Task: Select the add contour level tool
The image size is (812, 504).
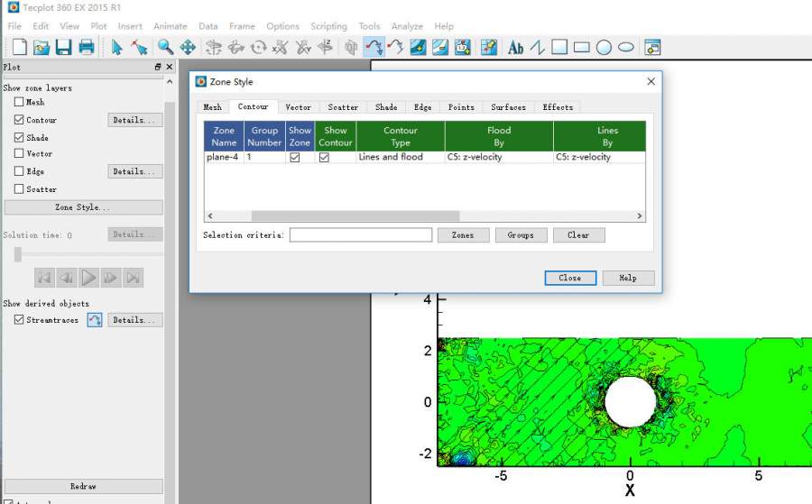Action: click(x=418, y=48)
